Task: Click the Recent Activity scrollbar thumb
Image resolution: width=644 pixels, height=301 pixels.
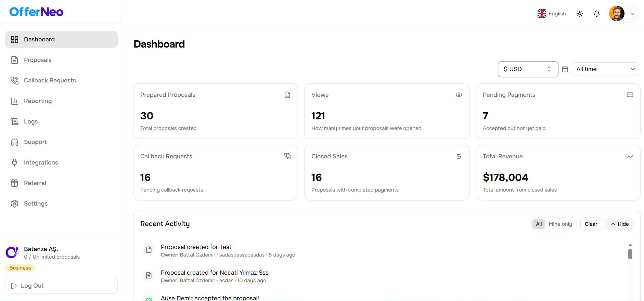Action: [630, 254]
